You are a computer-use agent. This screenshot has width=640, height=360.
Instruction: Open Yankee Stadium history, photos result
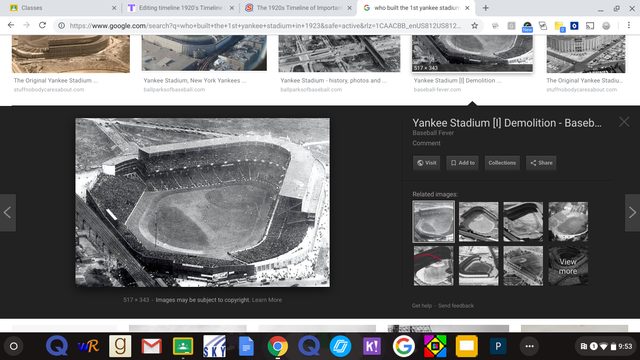[339, 53]
